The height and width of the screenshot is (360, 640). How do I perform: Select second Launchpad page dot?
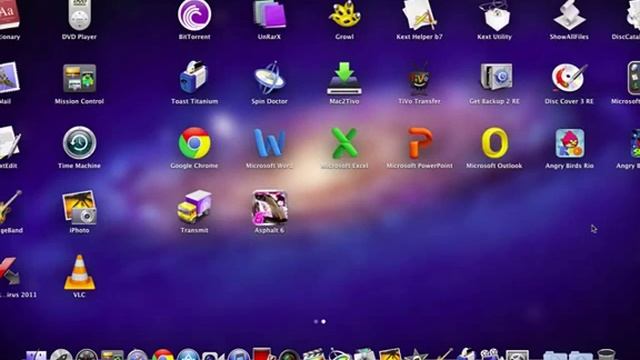click(323, 322)
